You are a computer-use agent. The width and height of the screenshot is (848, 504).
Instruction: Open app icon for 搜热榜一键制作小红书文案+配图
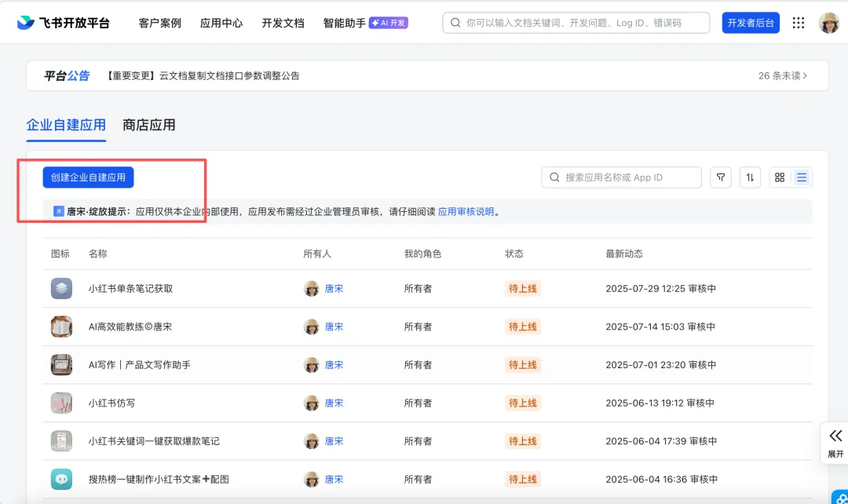click(62, 479)
